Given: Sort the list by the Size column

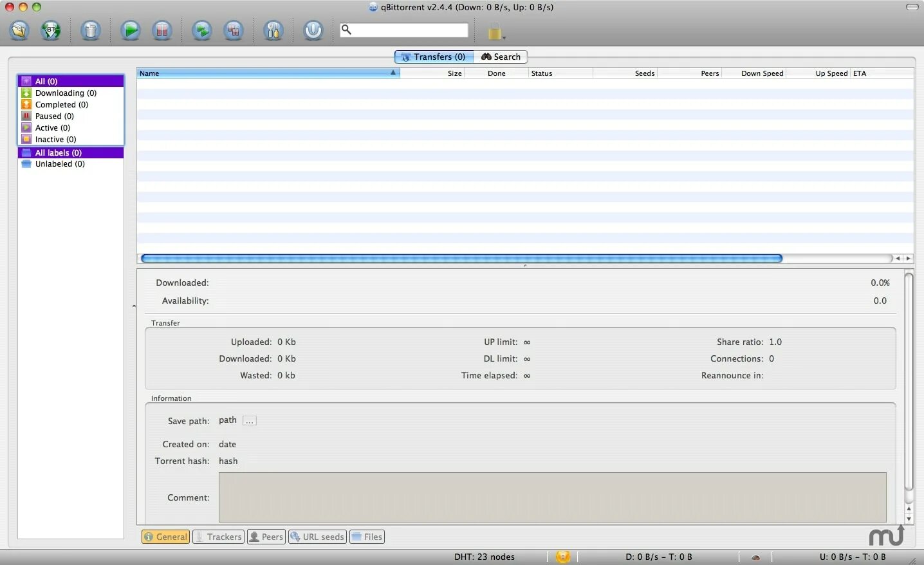Looking at the screenshot, I should 432,73.
